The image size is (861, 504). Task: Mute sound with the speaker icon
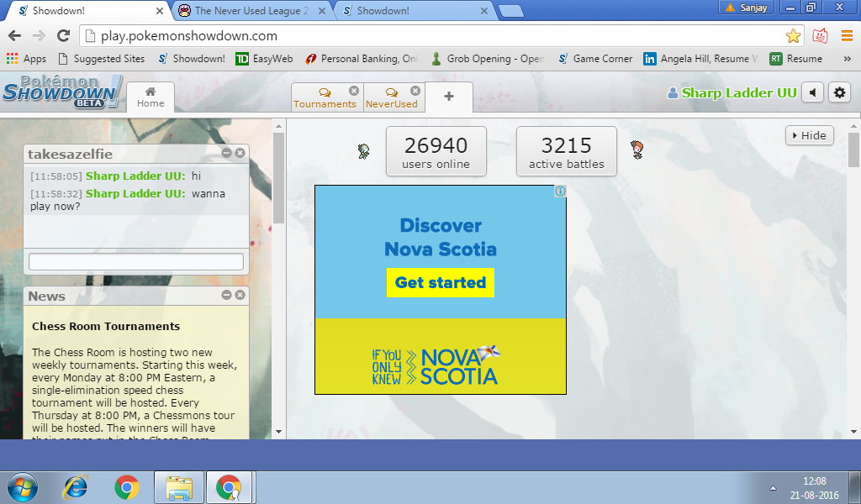[812, 92]
